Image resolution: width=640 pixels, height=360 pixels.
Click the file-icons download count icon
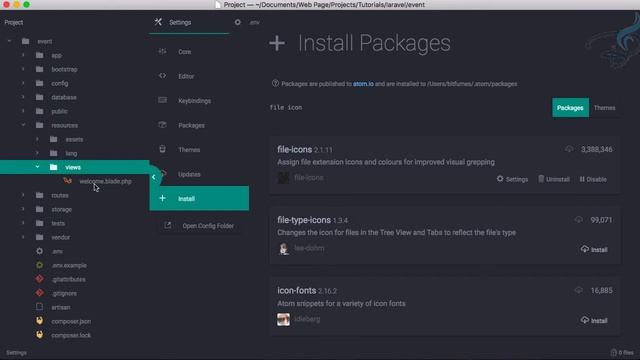click(x=569, y=149)
